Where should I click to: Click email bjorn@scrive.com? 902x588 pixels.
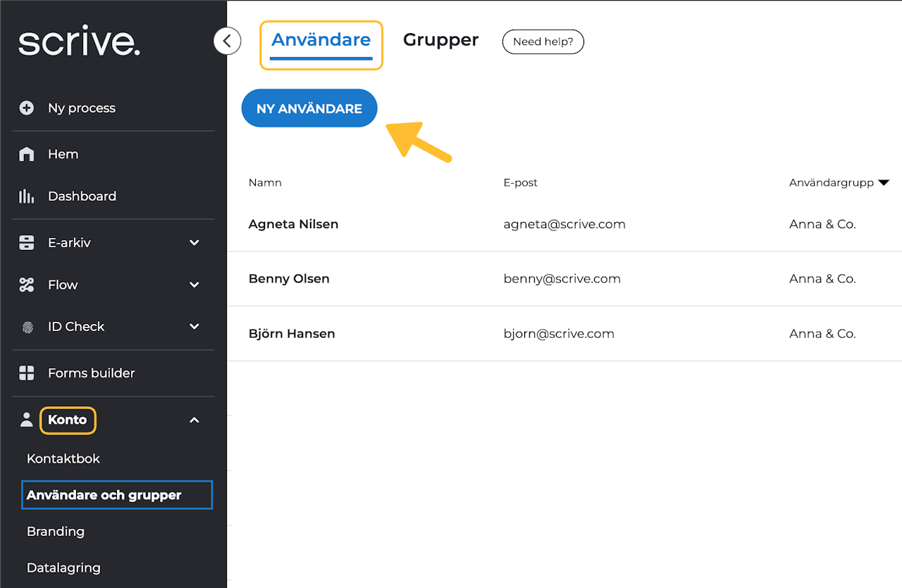[x=559, y=334]
